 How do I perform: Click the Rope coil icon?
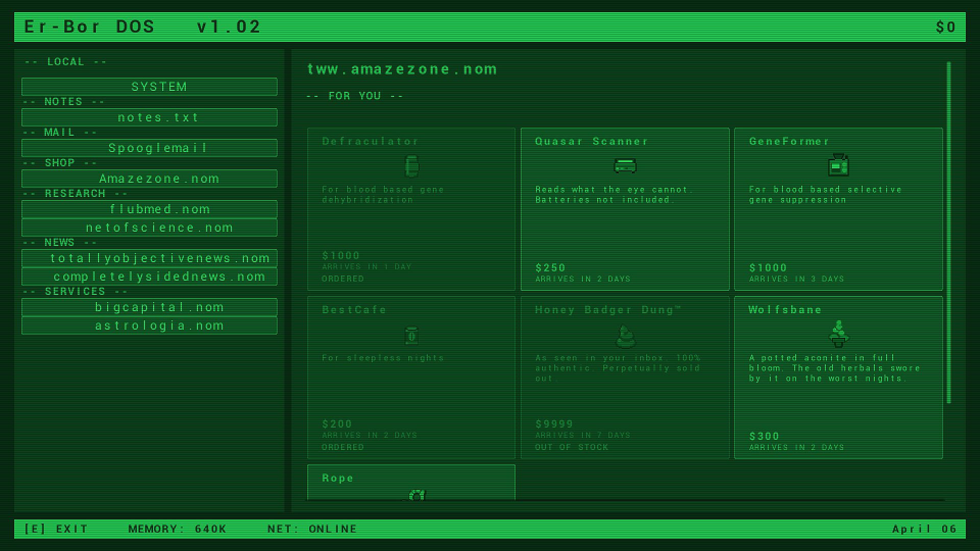click(416, 495)
